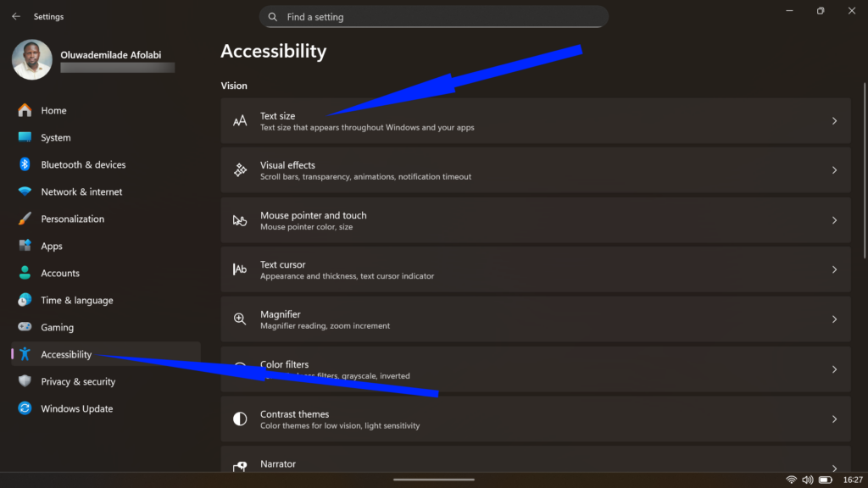Select the Time & language icon

(25, 300)
